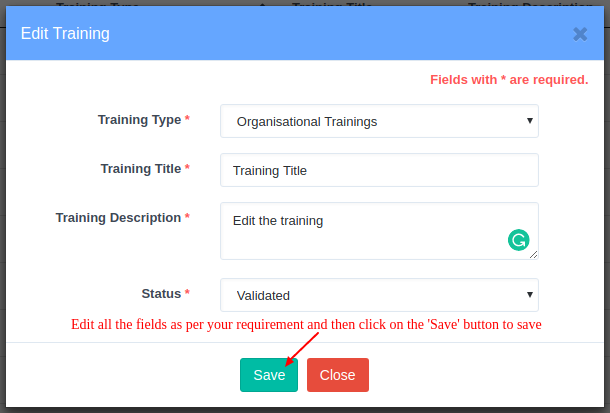Image resolution: width=610 pixels, height=413 pixels.
Task: Save the edited training
Action: (269, 375)
